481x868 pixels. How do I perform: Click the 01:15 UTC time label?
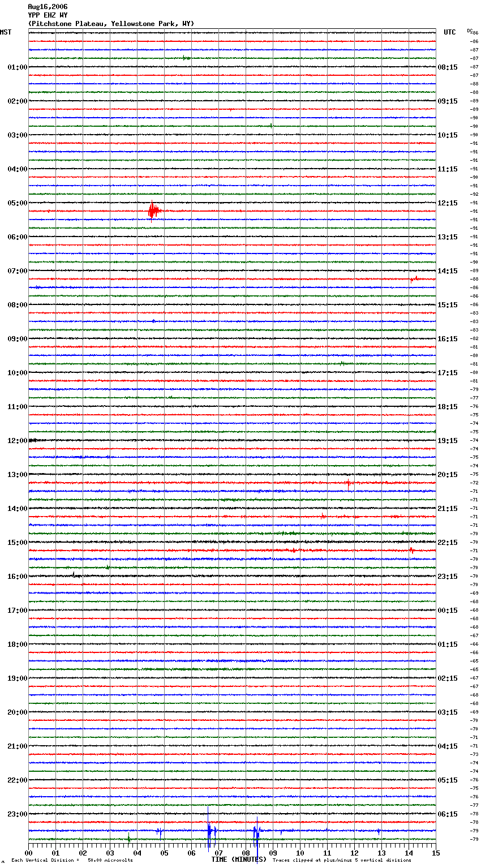pos(448,644)
